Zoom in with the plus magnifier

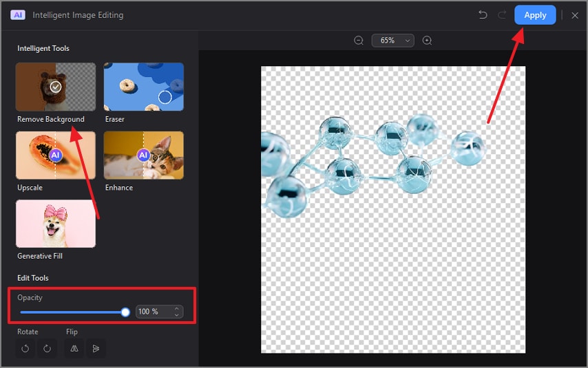click(x=427, y=41)
